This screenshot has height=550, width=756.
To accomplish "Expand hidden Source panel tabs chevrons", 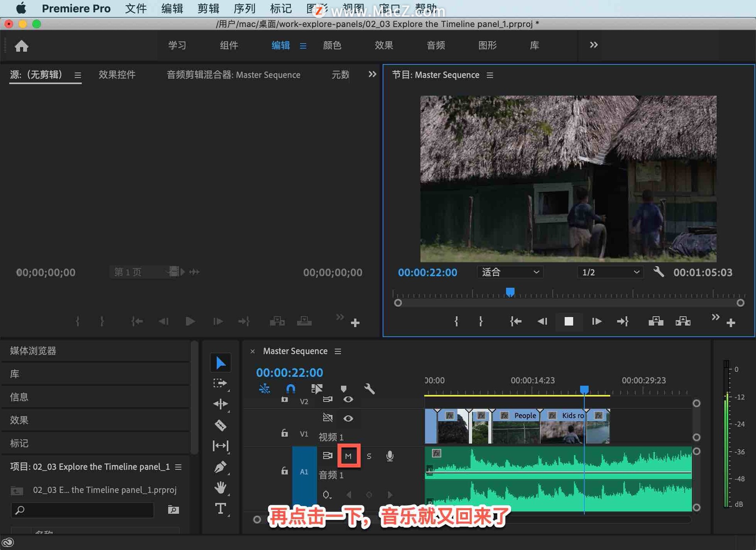I will [372, 74].
